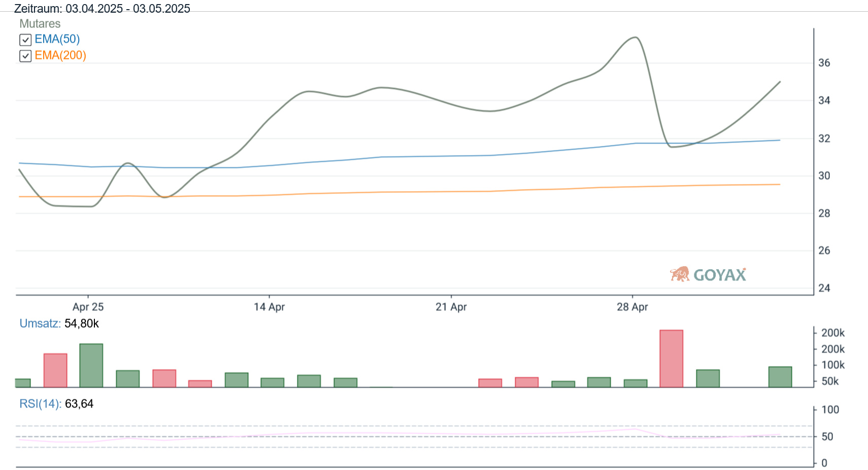Click the tallest red volume bar
This screenshot has height=470, width=868.
pyautogui.click(x=671, y=359)
